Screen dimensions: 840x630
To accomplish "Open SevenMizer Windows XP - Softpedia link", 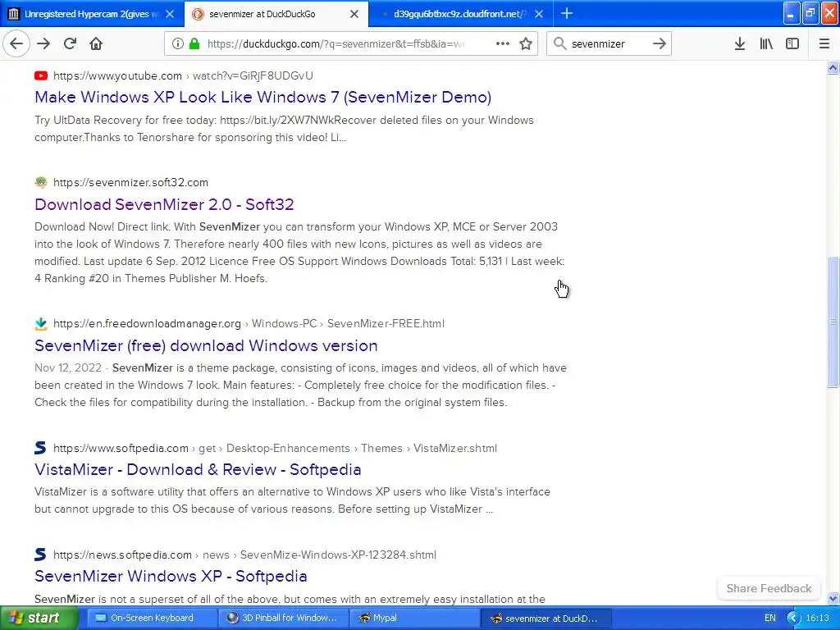I will (x=171, y=576).
